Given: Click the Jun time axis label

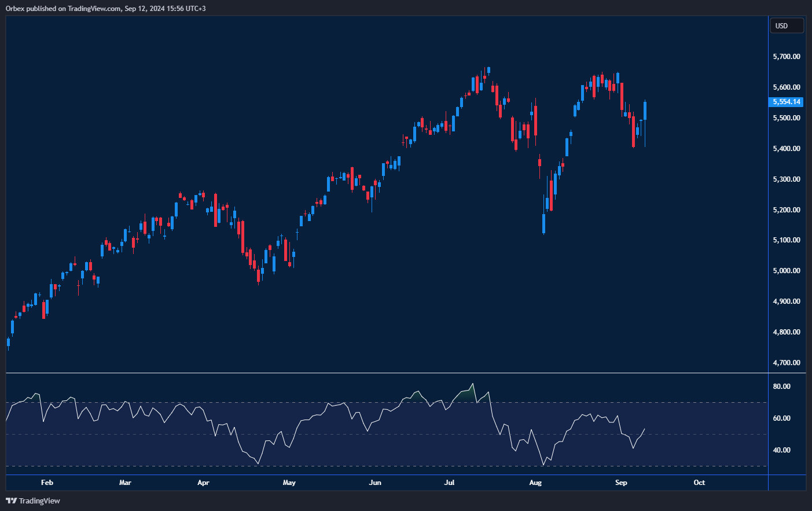Looking at the screenshot, I should tap(375, 483).
